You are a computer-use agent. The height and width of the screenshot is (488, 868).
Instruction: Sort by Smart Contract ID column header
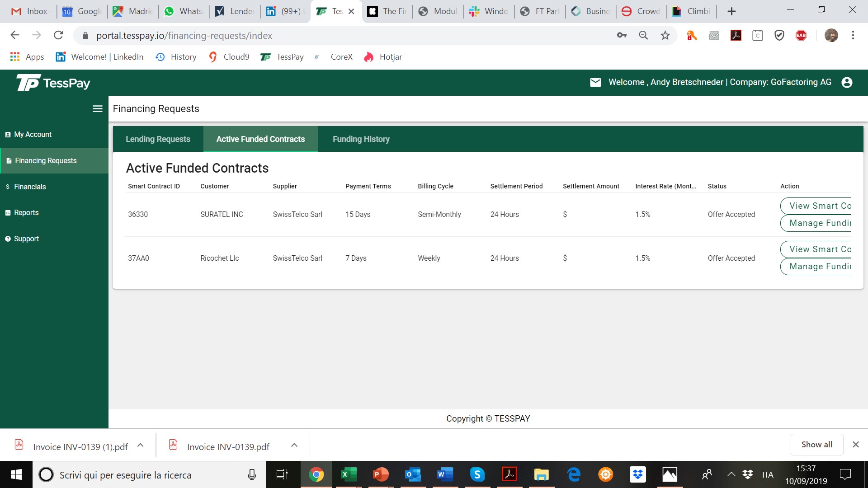click(x=154, y=186)
